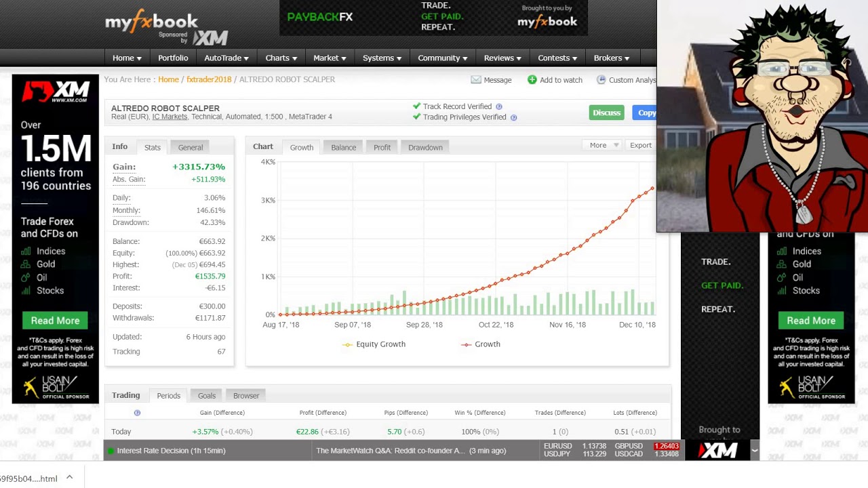Select the Balance chart tab
This screenshot has width=868, height=488.
coord(343,148)
